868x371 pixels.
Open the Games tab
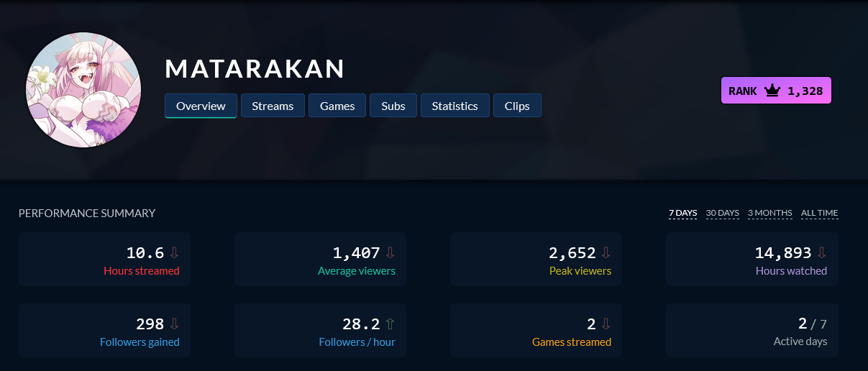tap(337, 106)
